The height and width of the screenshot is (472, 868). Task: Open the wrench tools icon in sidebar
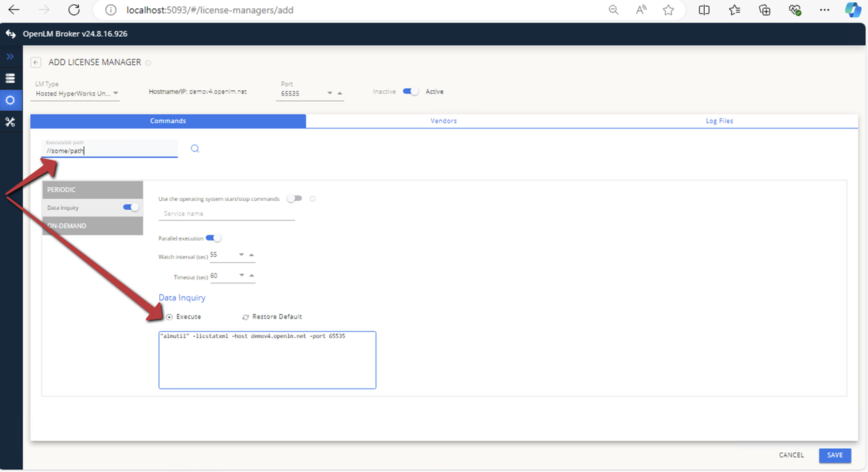coord(10,122)
